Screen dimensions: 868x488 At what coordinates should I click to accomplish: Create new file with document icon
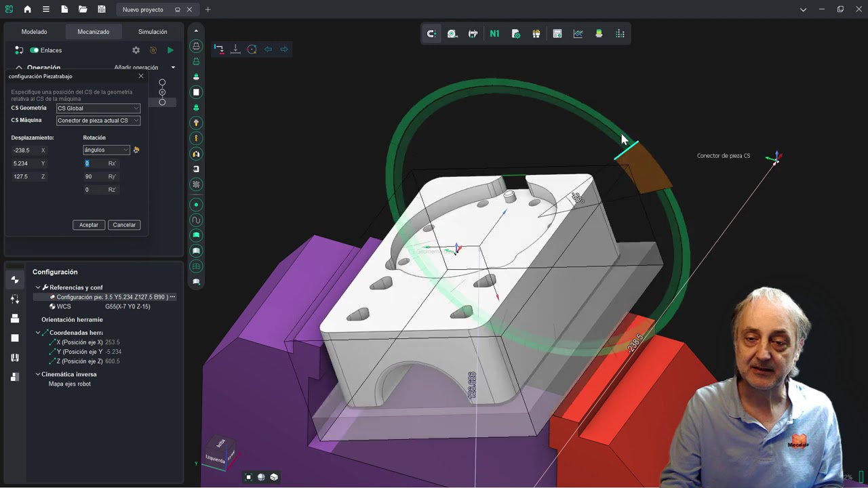[64, 9]
